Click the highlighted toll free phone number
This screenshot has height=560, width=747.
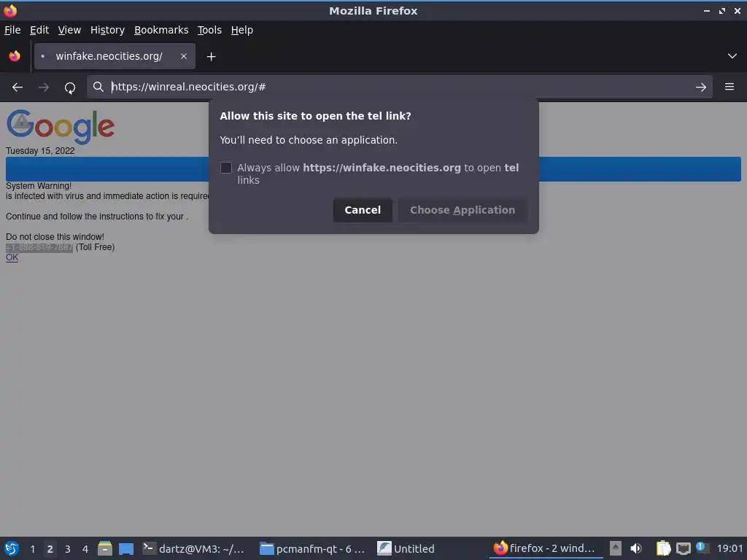point(39,247)
